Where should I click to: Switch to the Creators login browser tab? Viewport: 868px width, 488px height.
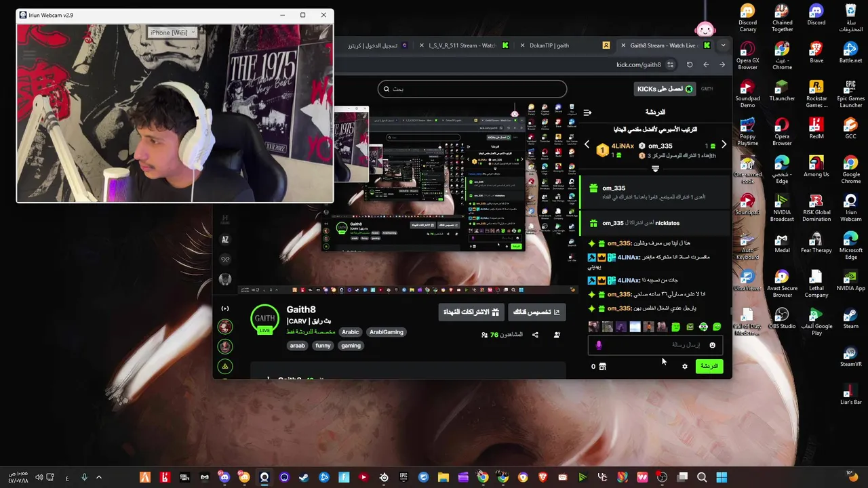pos(376,45)
